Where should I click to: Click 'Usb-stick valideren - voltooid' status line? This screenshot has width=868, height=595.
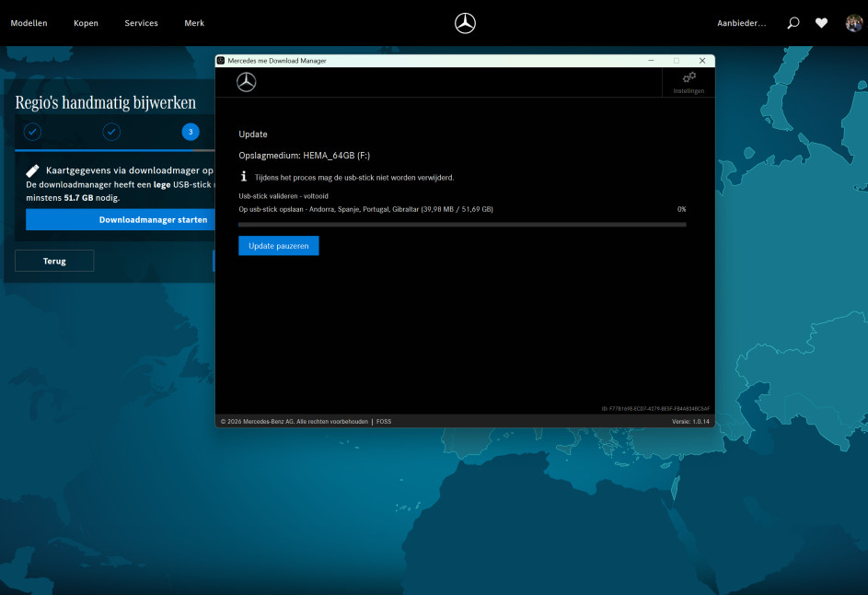click(x=284, y=196)
